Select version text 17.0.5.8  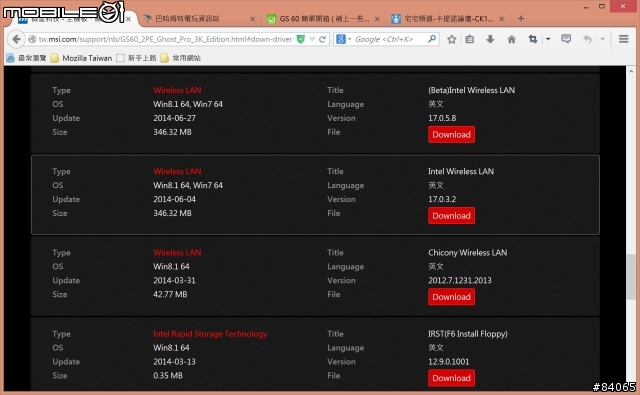click(442, 118)
